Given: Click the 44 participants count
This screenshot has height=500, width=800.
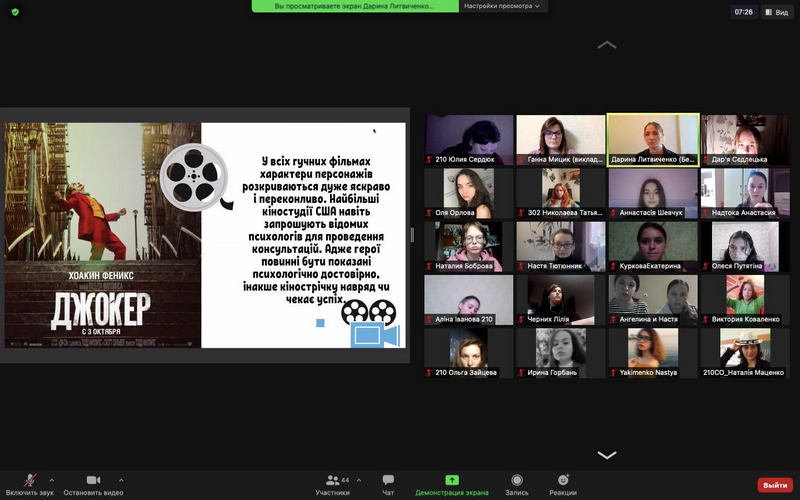Looking at the screenshot, I should pos(345,480).
